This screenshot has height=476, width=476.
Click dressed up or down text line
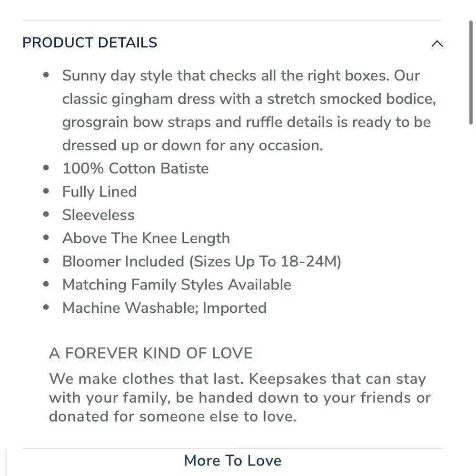pos(193,145)
